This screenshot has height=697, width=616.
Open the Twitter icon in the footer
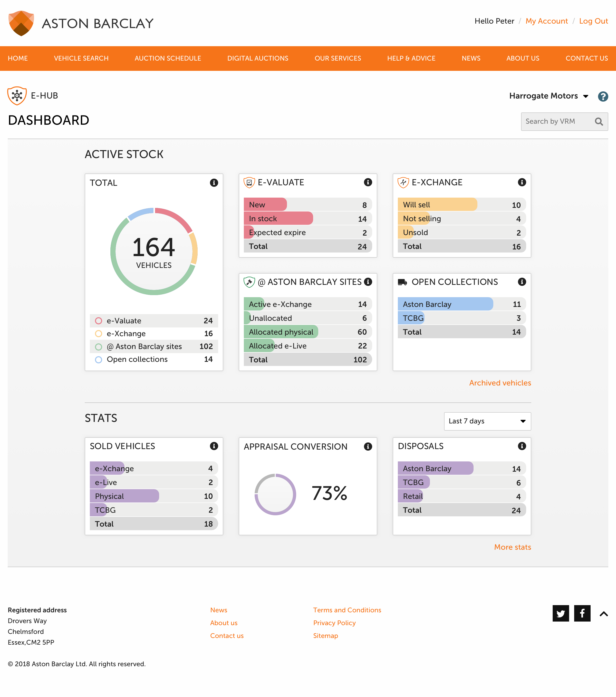(561, 613)
